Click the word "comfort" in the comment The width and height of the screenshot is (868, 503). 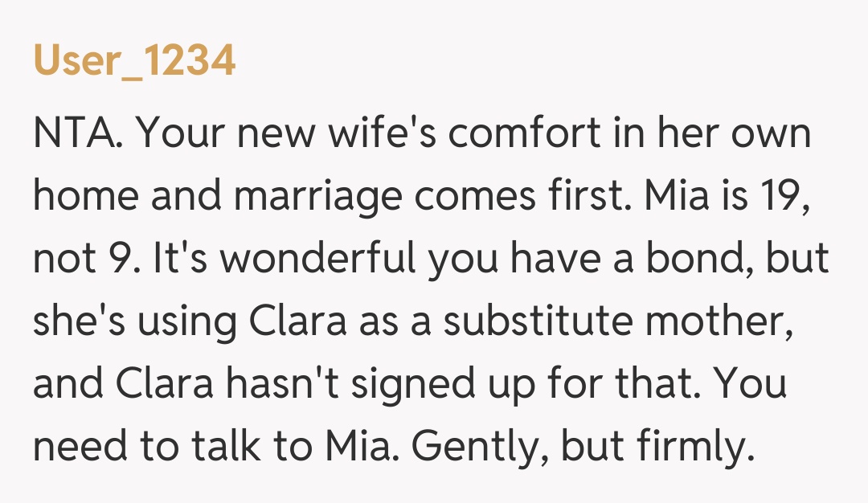coord(524,133)
